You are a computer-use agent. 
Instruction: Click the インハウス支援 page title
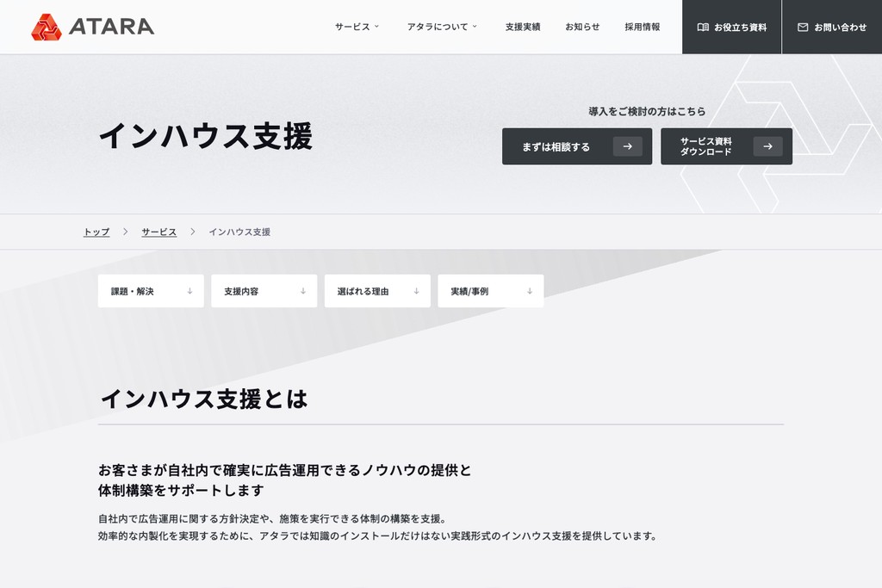pyautogui.click(x=205, y=136)
